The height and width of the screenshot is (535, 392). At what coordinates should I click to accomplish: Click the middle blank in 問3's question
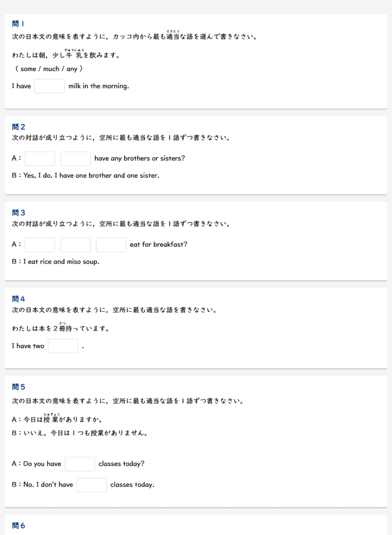pyautogui.click(x=76, y=245)
